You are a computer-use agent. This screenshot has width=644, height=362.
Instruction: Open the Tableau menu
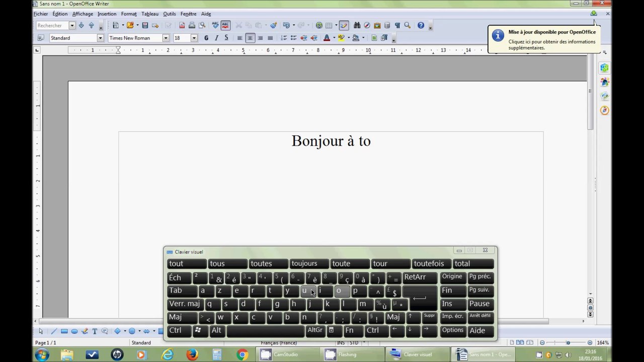pyautogui.click(x=150, y=14)
